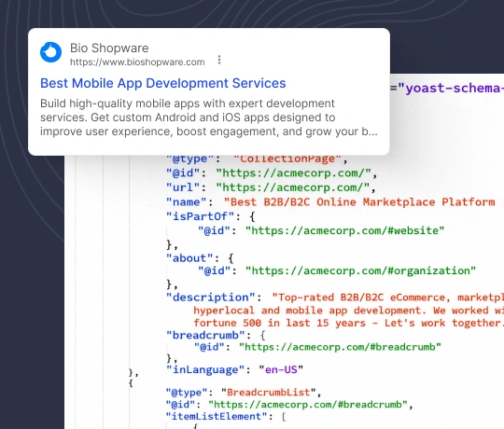Click the breadcrumb @id URL under BreadcrumbList
504x429 pixels.
click(x=308, y=404)
